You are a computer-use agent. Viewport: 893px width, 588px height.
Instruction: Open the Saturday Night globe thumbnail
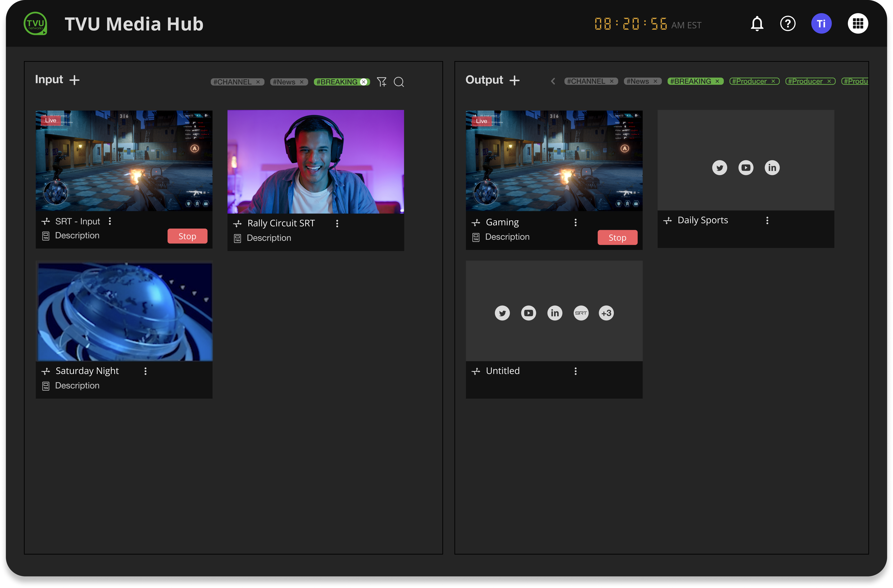coord(124,311)
